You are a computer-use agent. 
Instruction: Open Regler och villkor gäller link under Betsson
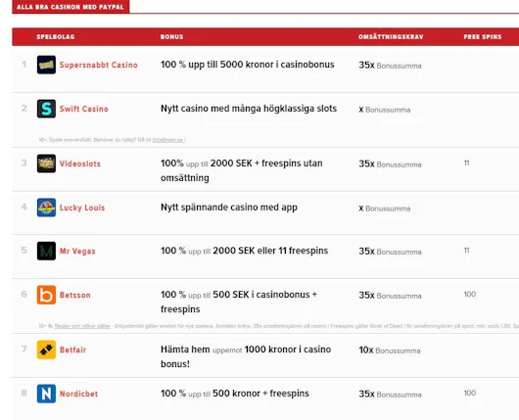[x=82, y=326]
